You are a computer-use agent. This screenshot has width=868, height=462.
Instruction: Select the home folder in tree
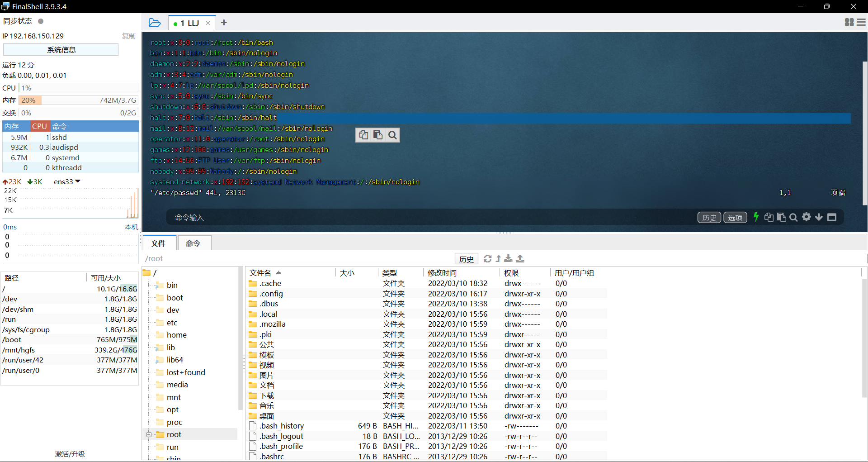click(176, 335)
